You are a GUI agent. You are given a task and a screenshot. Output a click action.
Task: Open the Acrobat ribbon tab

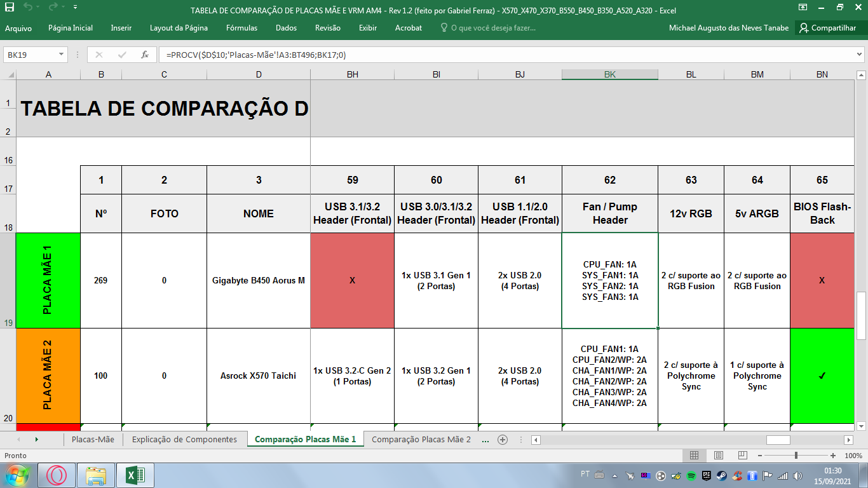tap(409, 28)
